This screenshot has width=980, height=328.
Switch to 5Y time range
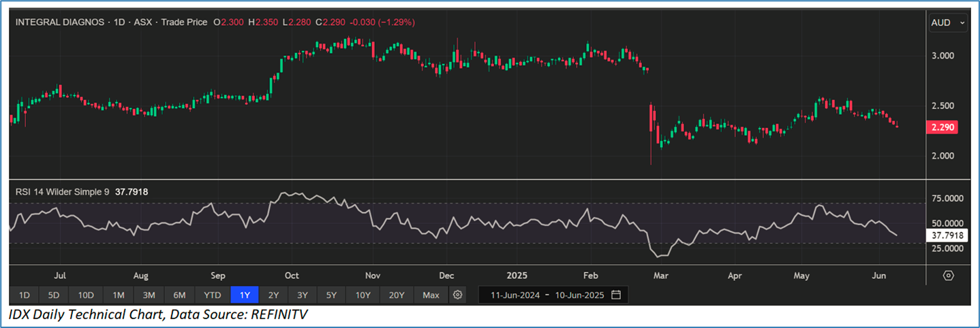331,295
